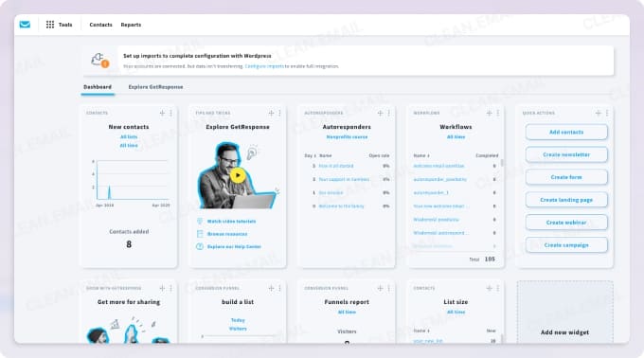Open Browse resources link
Screen dimensions: 644x358
[227, 234]
